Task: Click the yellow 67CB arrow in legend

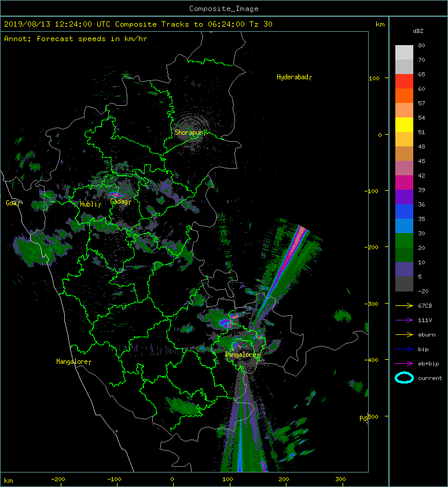Action: (x=404, y=305)
